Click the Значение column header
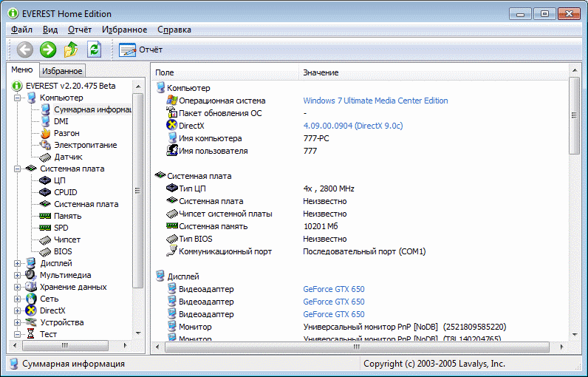 [321, 72]
